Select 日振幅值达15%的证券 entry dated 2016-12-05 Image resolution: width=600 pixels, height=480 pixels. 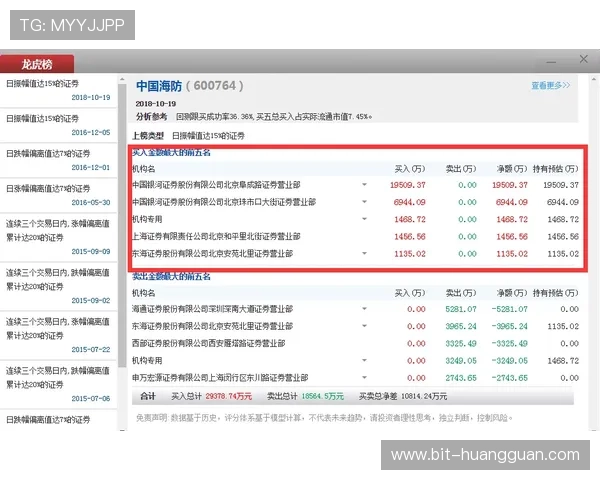(x=58, y=125)
